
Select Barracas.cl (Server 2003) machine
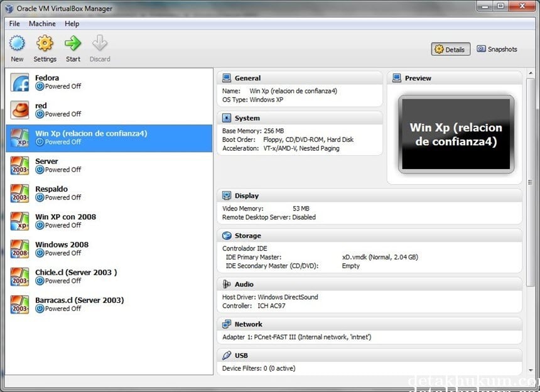click(109, 305)
